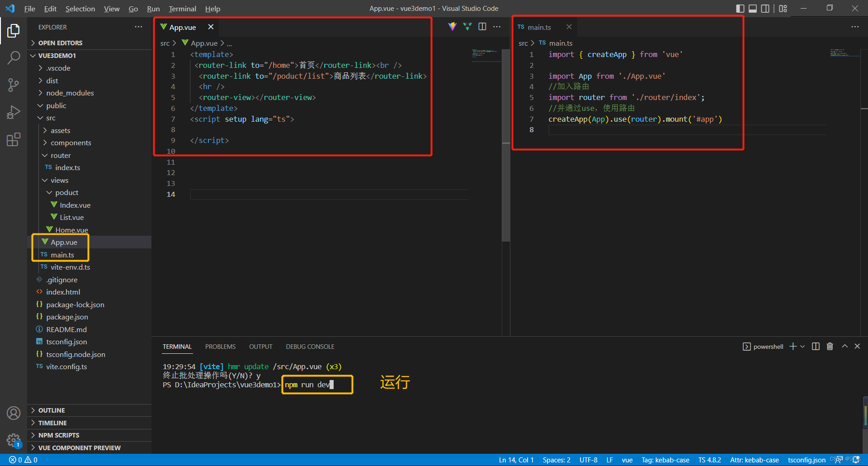Switch to the DEBUG CONSOLE tab

(x=310, y=346)
